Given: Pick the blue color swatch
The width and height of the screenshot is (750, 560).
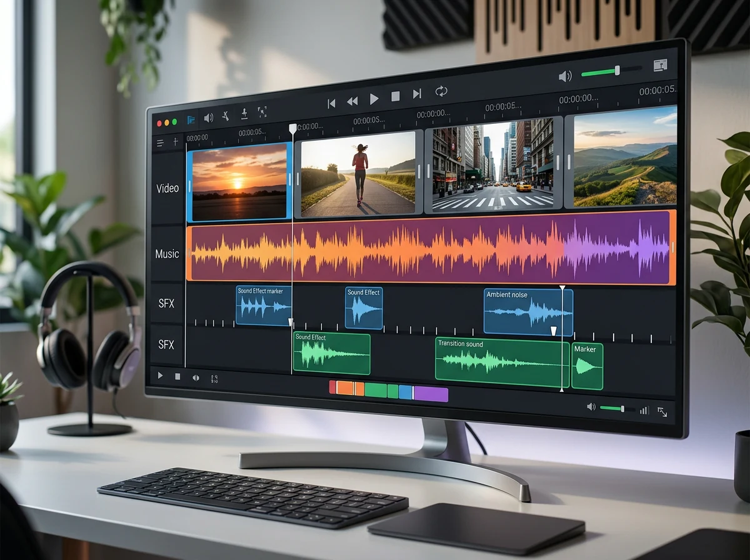Looking at the screenshot, I should 406,392.
